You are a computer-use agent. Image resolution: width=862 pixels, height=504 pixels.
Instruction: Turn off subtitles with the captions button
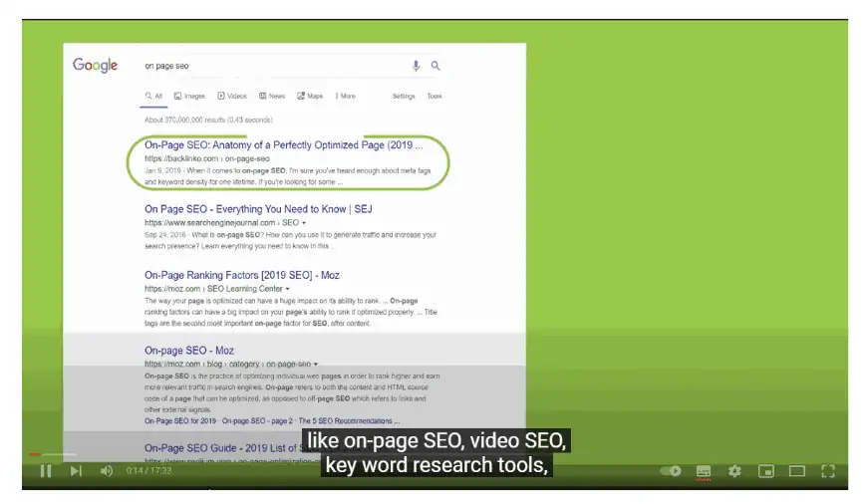pyautogui.click(x=704, y=471)
